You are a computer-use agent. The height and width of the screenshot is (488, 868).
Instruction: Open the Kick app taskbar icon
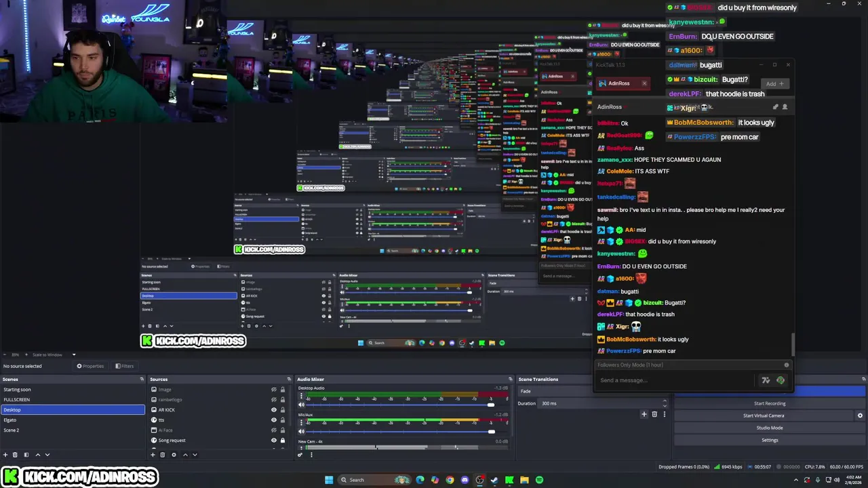tap(509, 480)
